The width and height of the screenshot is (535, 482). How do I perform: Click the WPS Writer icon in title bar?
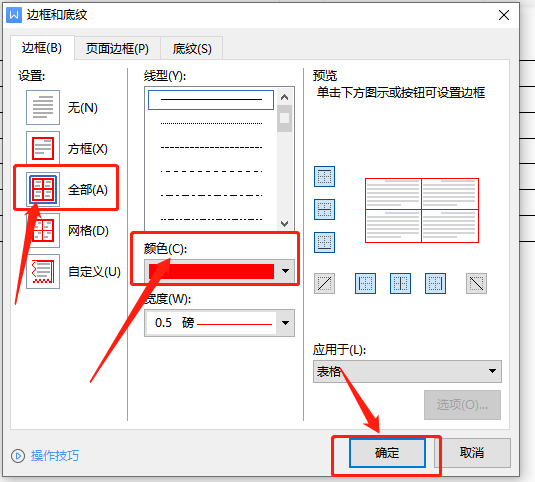click(x=14, y=15)
